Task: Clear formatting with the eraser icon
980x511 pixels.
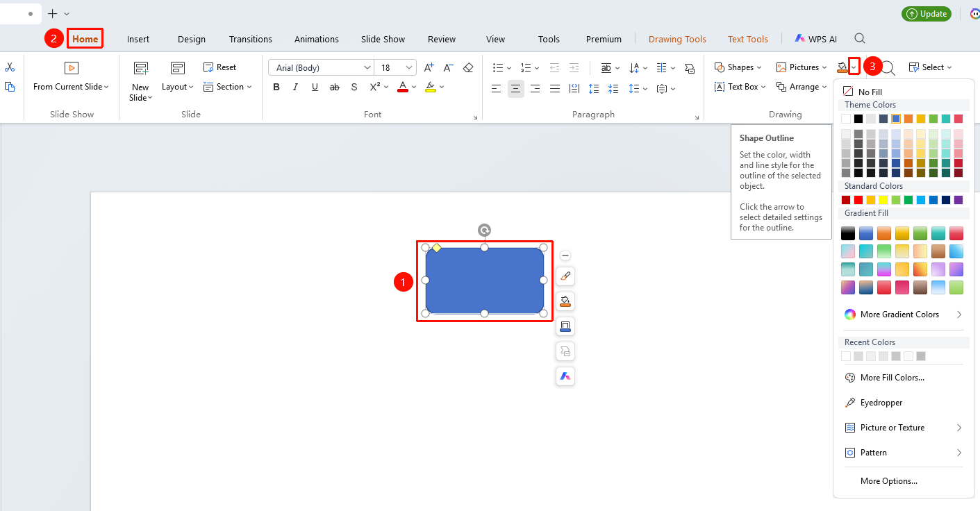Action: 468,67
